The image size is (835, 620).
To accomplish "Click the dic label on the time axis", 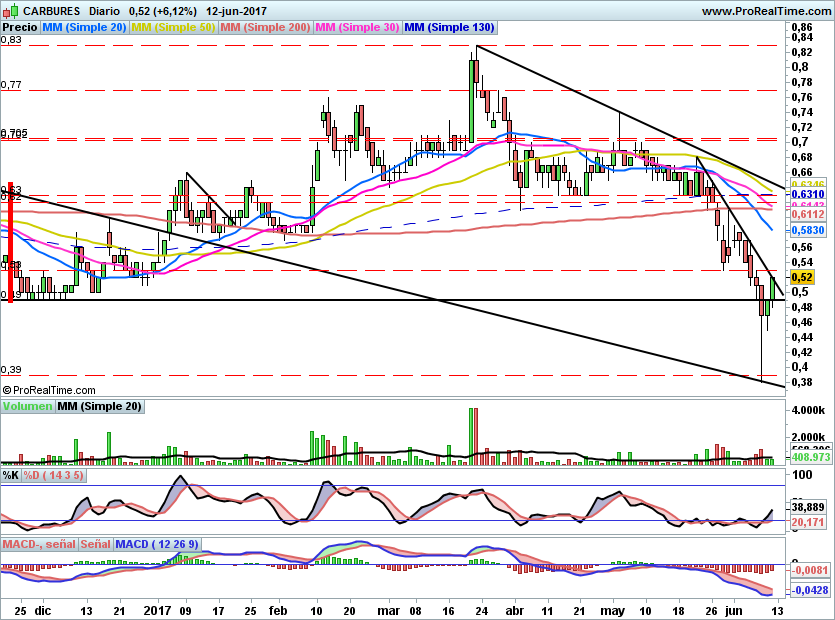I will point(43,611).
